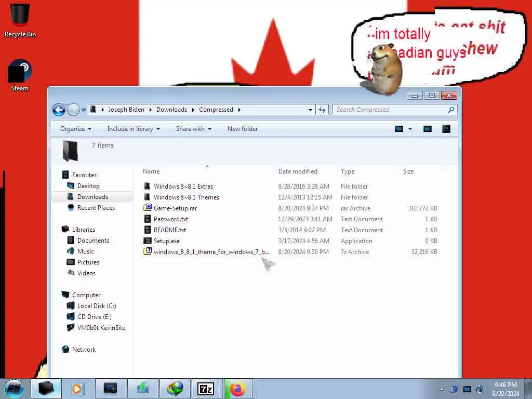Click the Explorer taskbar button
532x399 pixels.
point(46,389)
